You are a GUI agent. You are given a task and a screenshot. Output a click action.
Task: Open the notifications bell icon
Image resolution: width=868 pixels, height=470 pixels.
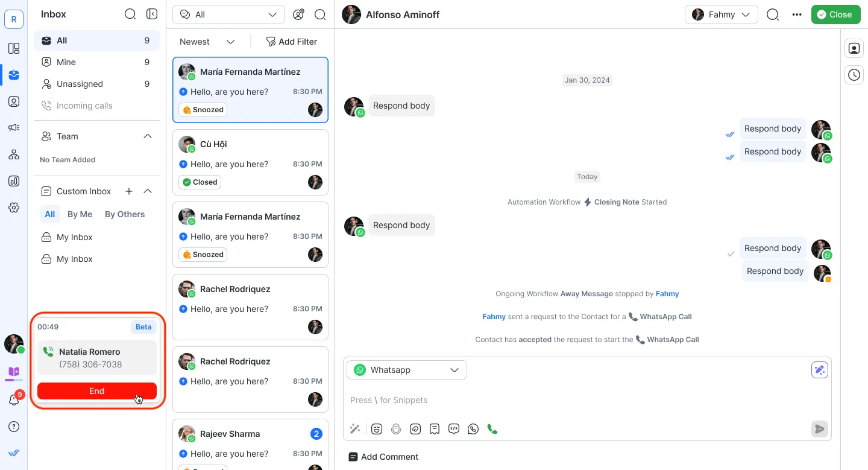(x=14, y=400)
